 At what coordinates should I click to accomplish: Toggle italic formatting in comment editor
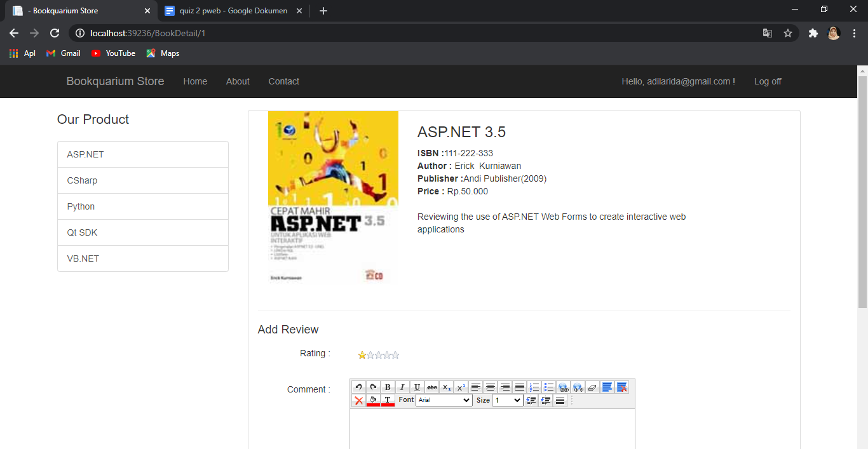coord(402,387)
